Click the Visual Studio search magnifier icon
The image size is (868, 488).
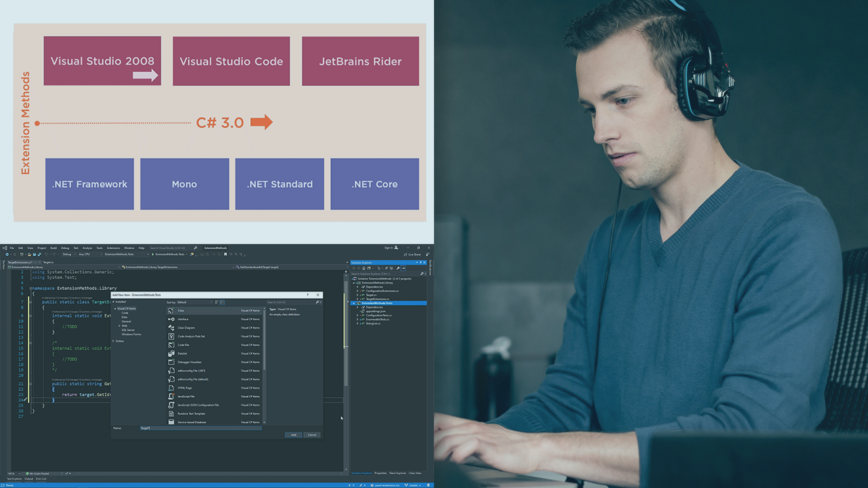(195, 248)
